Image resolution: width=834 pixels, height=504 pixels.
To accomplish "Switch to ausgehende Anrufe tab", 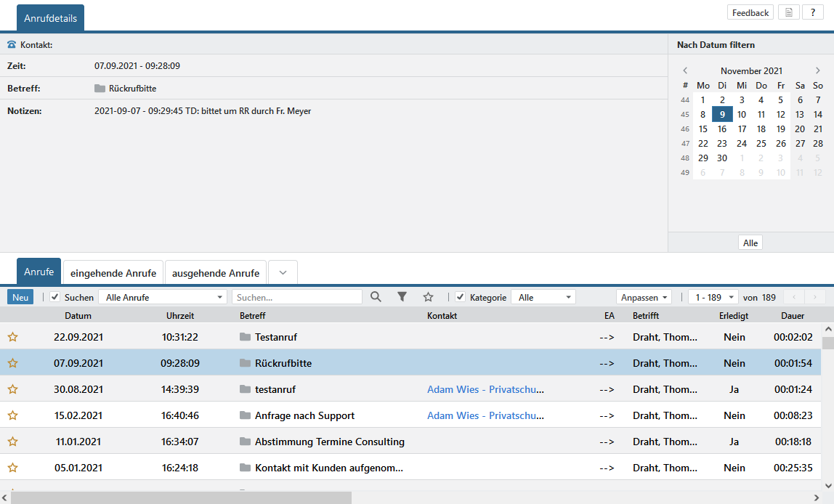I will [x=216, y=273].
